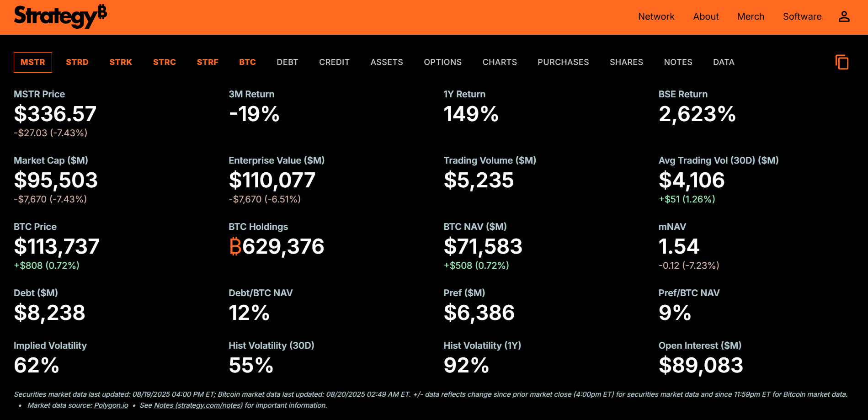
Task: Click the Debt/BTC NAV value 12%
Action: tap(249, 313)
